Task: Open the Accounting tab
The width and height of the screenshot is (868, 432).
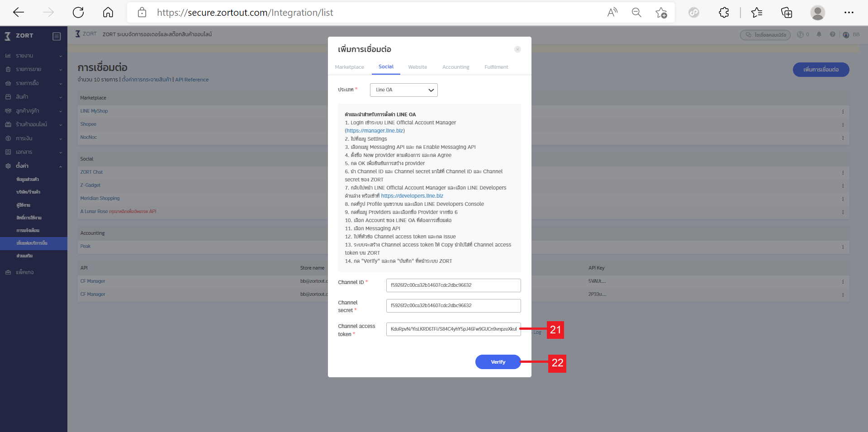Action: (x=455, y=67)
